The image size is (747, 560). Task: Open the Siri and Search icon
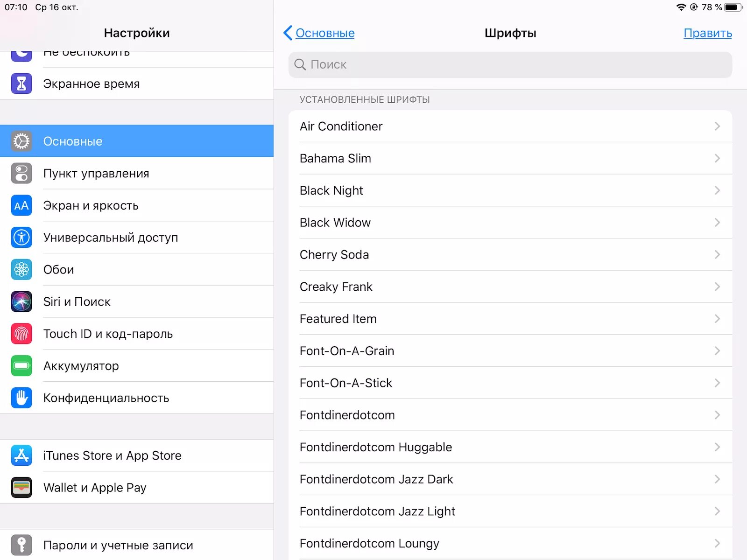click(x=21, y=302)
